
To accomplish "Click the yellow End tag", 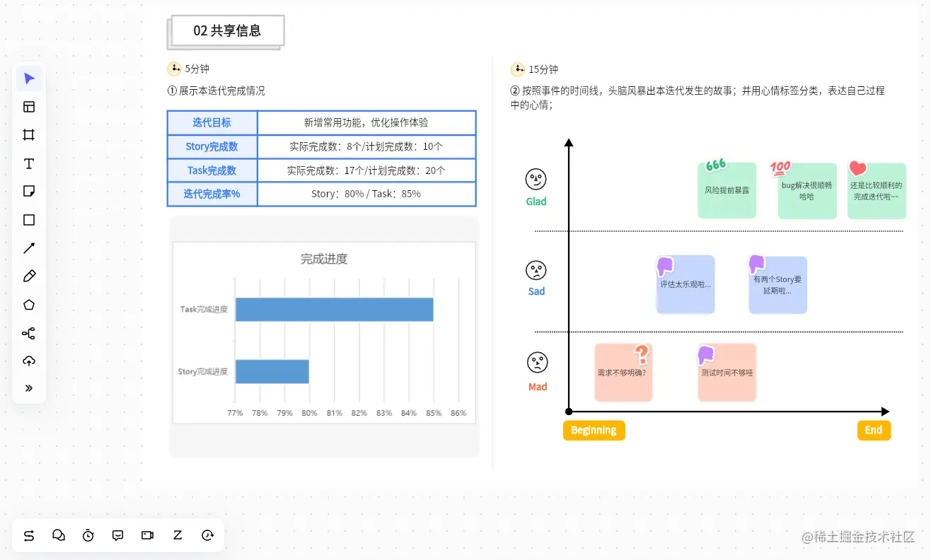I will 874,430.
